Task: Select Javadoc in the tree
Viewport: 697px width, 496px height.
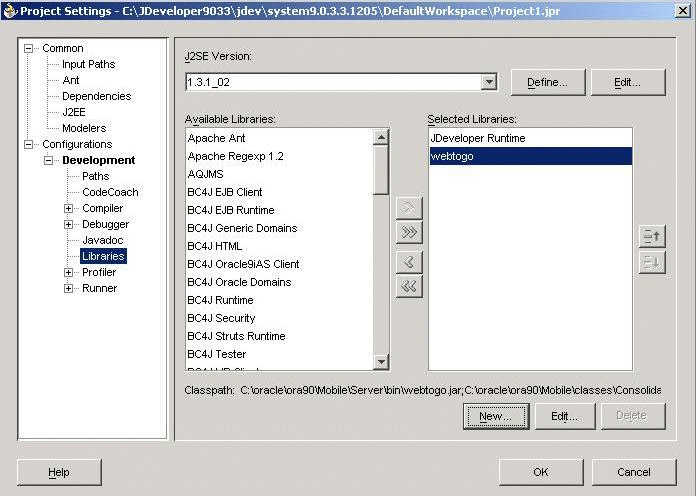Action: coord(103,240)
